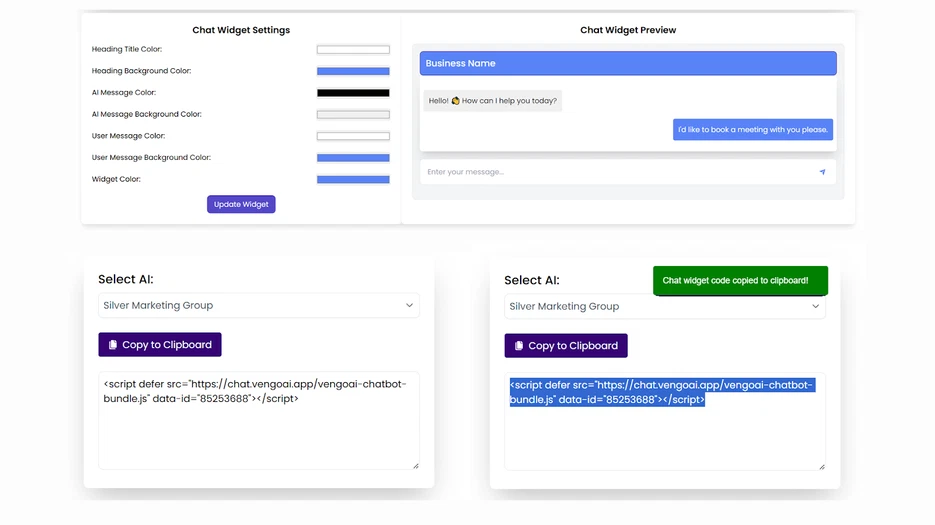The image size is (935, 525).
Task: Open right Select AI dropdown
Action: coord(664,306)
